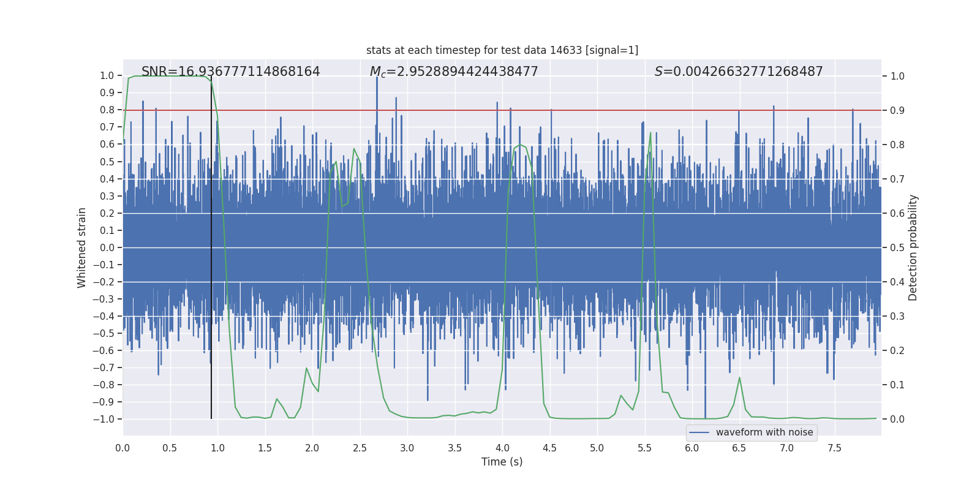Select the 0.3 tick on the Detection probability axis
Viewport: 980px width, 490px height.
[897, 317]
